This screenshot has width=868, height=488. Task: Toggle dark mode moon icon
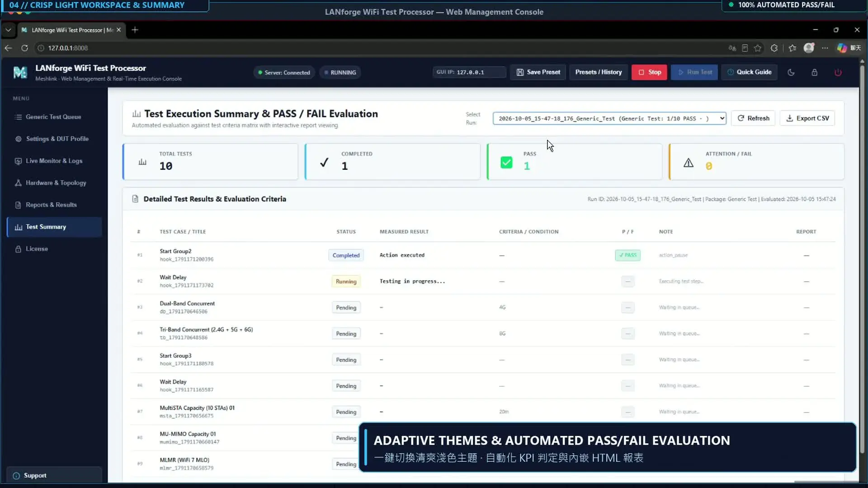[791, 72]
